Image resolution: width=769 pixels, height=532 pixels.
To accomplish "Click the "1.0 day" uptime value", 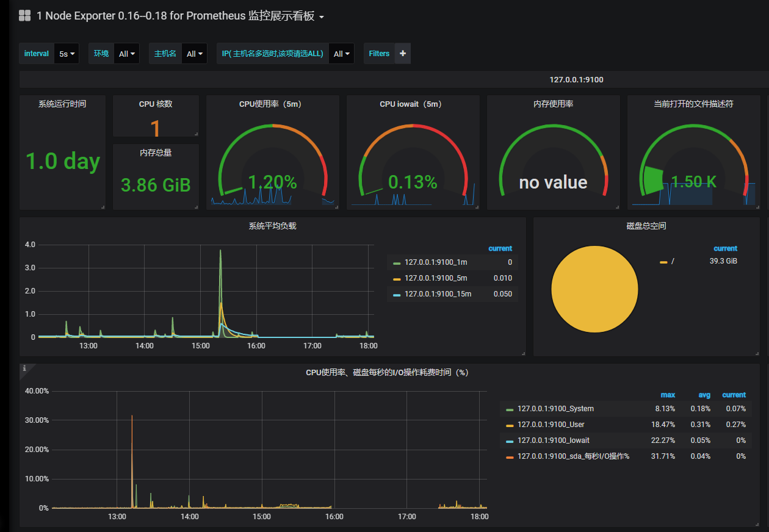I will 63,161.
